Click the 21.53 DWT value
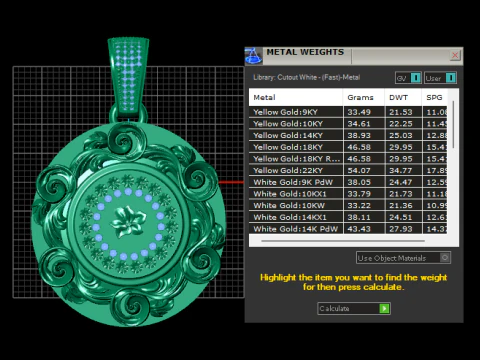480x360 pixels. [x=401, y=112]
